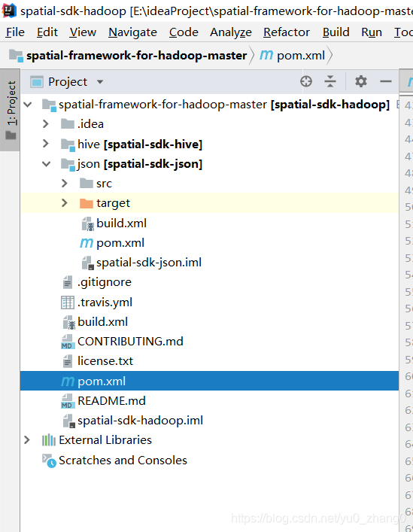
Task: Click the Scratches and Consoles clock icon
Action: pyautogui.click(x=49, y=461)
